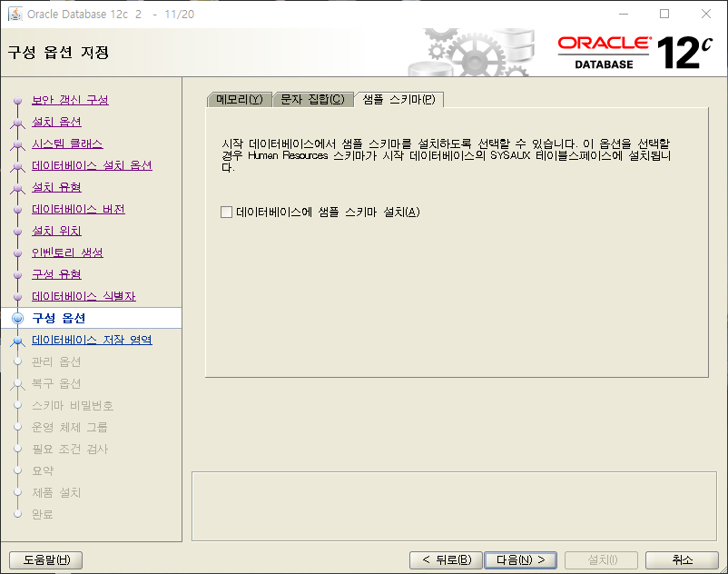Image resolution: width=728 pixels, height=574 pixels.
Task: Click the step node beside 구성 유형
Action: [17, 275]
